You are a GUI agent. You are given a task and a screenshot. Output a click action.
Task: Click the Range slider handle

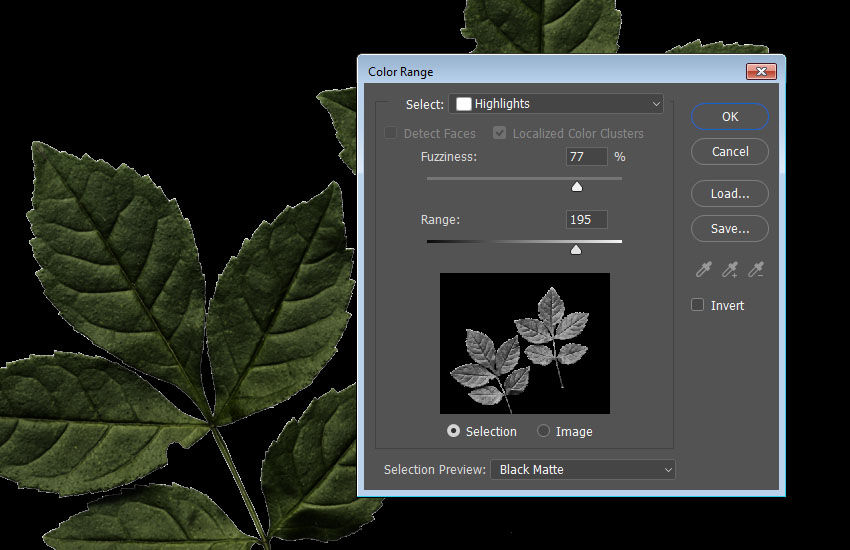pyautogui.click(x=576, y=249)
